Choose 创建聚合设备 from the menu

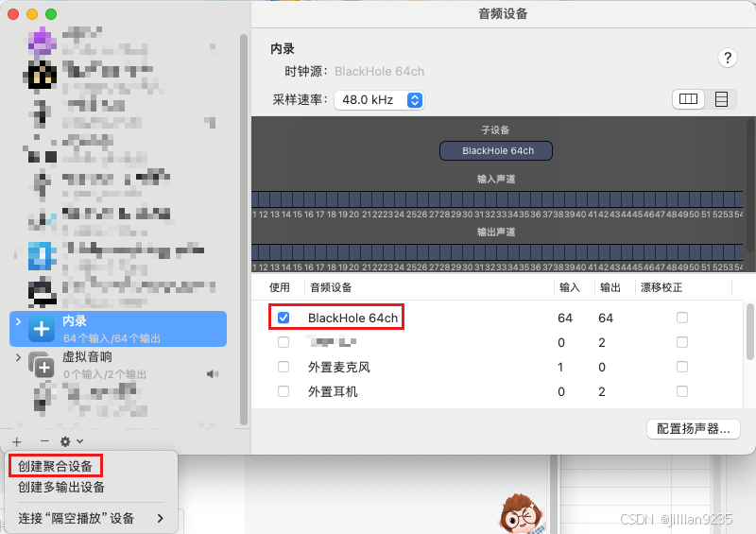click(55, 466)
